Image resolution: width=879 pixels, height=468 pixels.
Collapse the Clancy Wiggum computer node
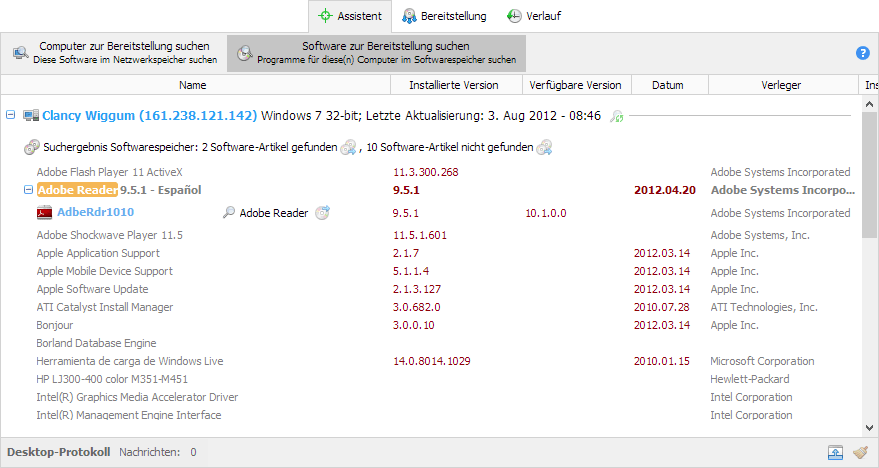pos(11,116)
